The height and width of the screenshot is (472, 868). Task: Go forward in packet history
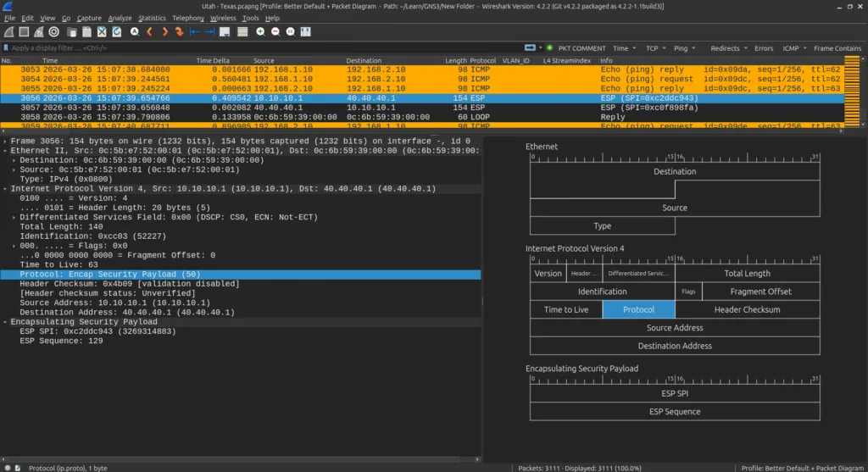click(x=164, y=32)
